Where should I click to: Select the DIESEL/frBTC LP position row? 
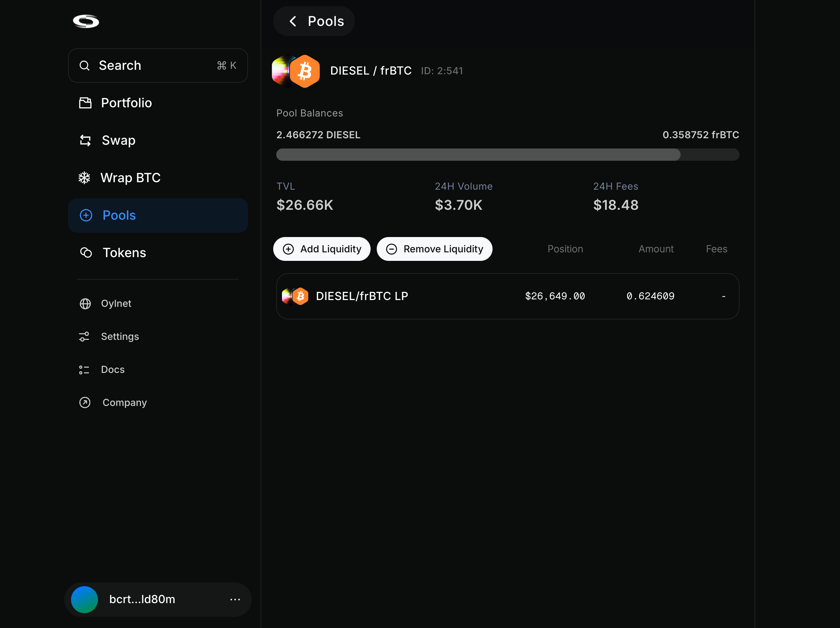[x=507, y=296]
